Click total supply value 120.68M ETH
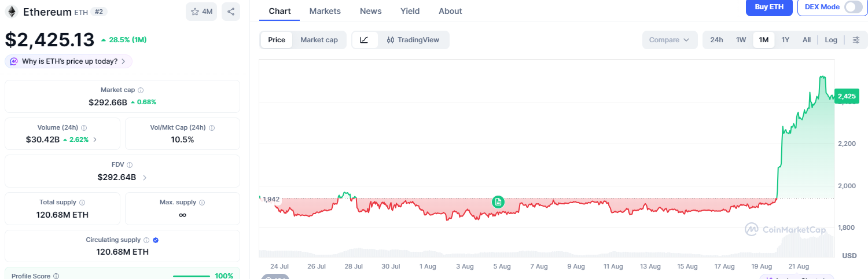Viewport: 868px width, 279px height. (x=62, y=215)
